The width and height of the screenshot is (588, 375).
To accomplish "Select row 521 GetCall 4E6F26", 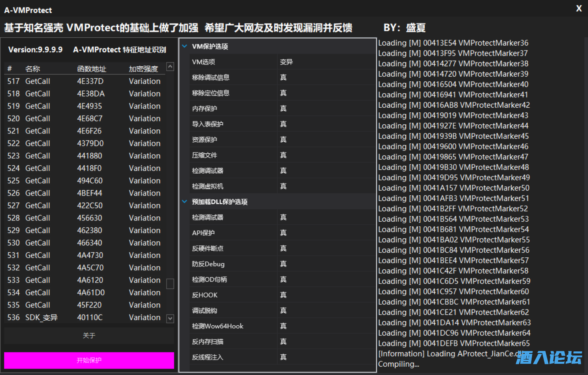I will [85, 131].
